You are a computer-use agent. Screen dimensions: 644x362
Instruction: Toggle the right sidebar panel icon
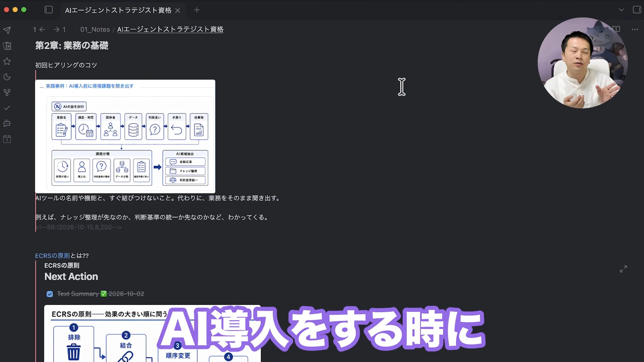637,10
